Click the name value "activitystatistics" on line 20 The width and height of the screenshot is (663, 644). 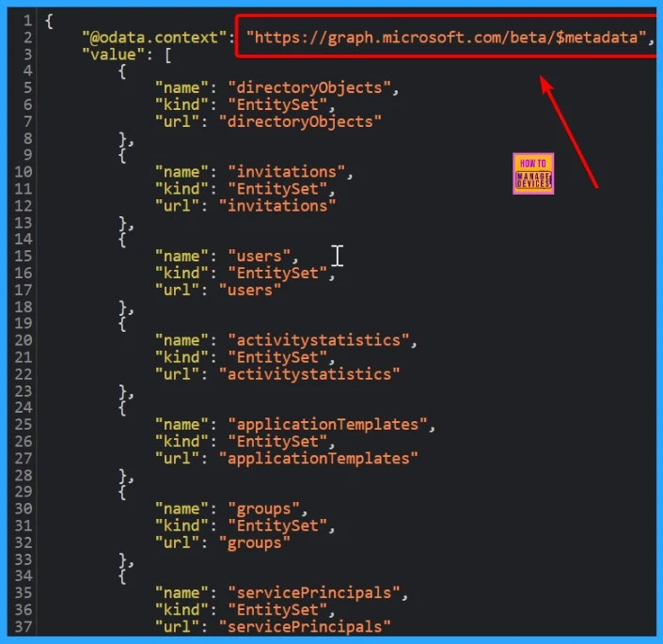click(319, 340)
